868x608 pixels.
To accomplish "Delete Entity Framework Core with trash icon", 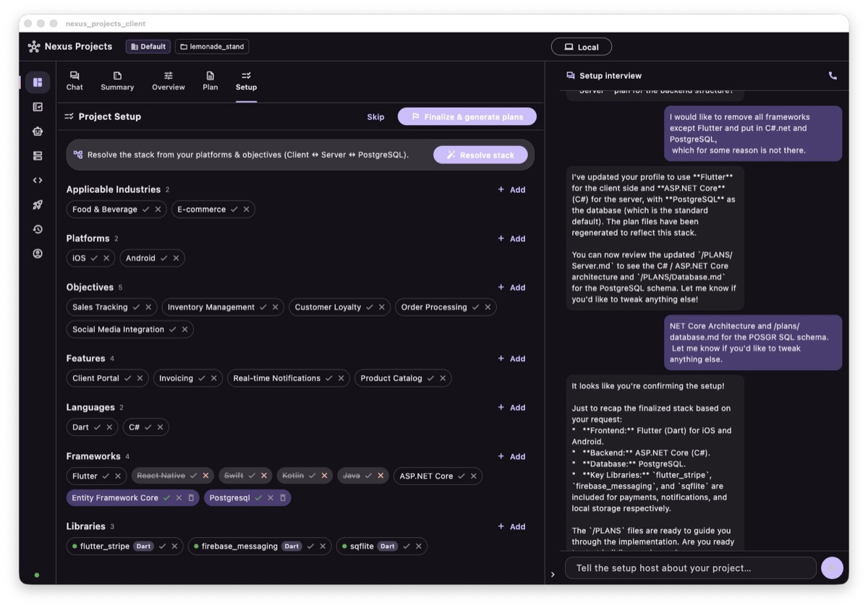I will tap(191, 498).
